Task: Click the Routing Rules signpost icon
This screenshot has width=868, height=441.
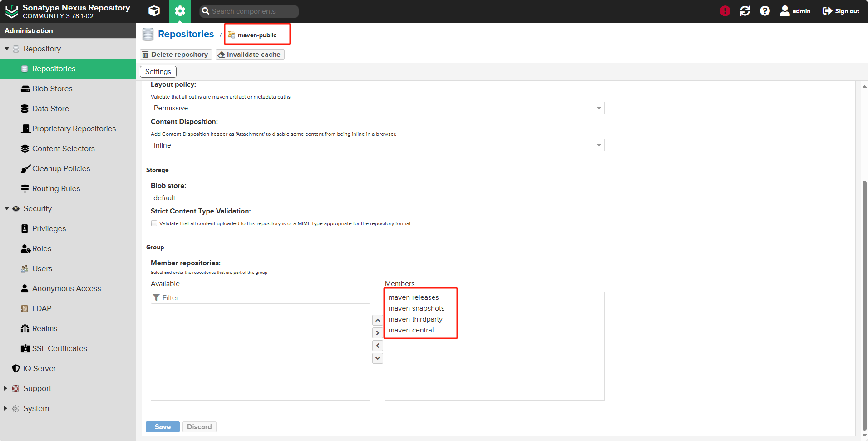Action: pos(25,188)
